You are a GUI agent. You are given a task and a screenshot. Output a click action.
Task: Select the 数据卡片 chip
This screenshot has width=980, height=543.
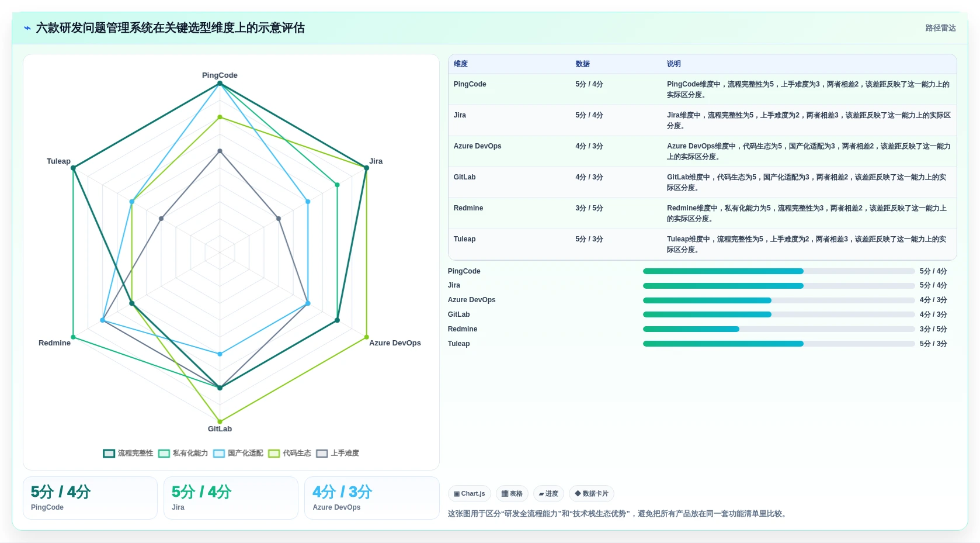(x=592, y=494)
